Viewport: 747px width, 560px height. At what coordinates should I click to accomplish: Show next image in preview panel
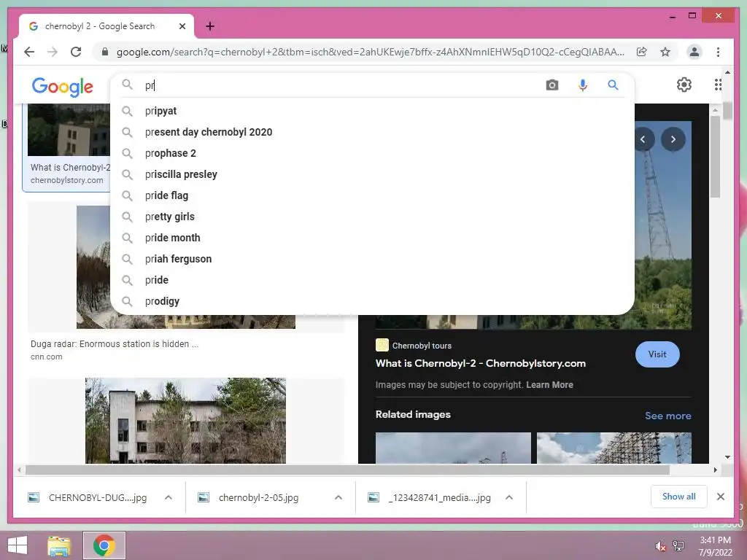[673, 139]
